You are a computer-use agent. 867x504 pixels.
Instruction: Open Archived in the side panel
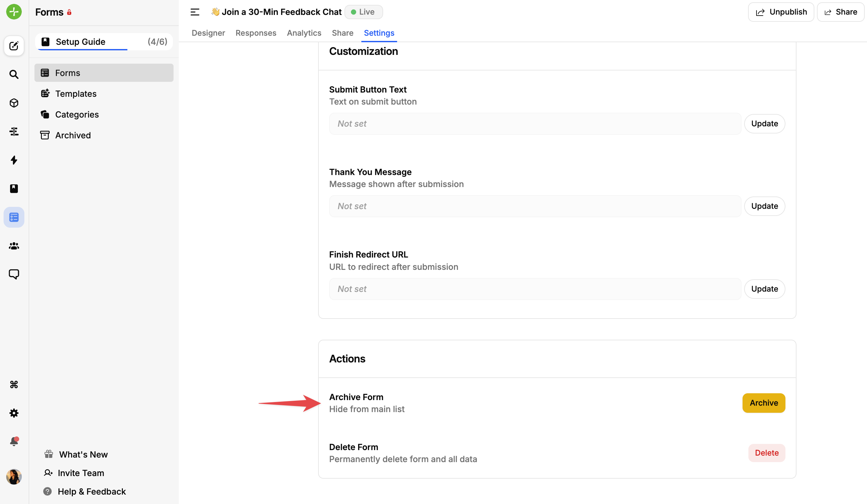pos(104,135)
